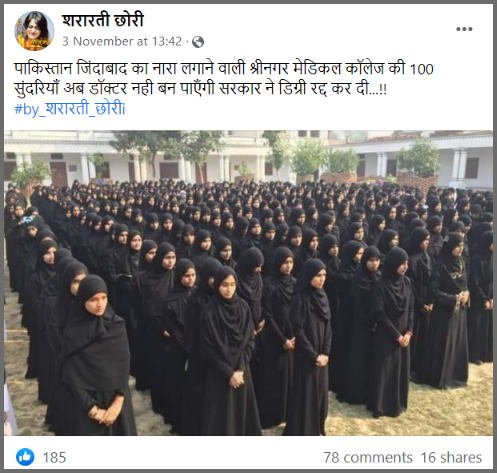Screen dimensions: 497x473
Task: Open the photo of students in black hijabs
Action: click(248, 283)
